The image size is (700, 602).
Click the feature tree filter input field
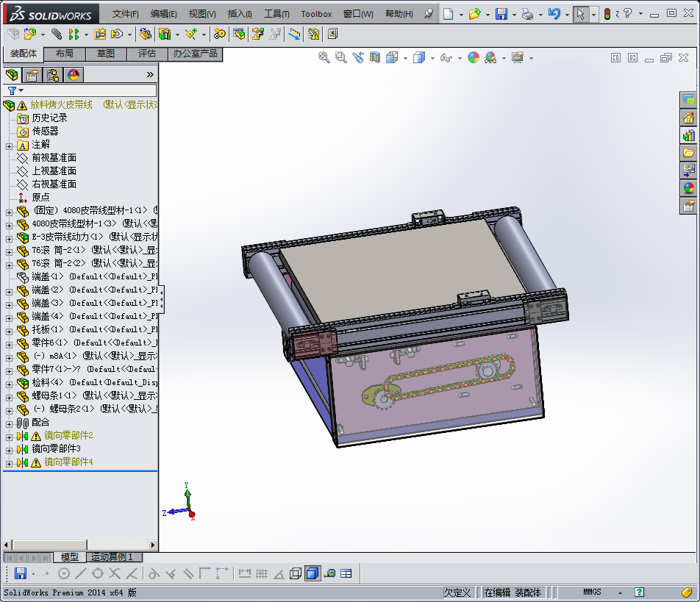[88, 90]
